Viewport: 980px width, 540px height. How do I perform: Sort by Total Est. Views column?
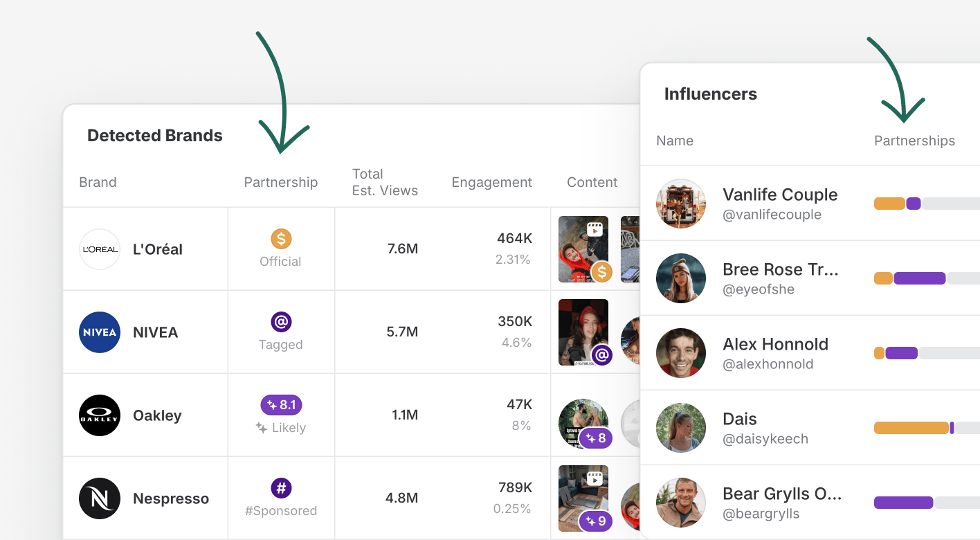pos(385,182)
